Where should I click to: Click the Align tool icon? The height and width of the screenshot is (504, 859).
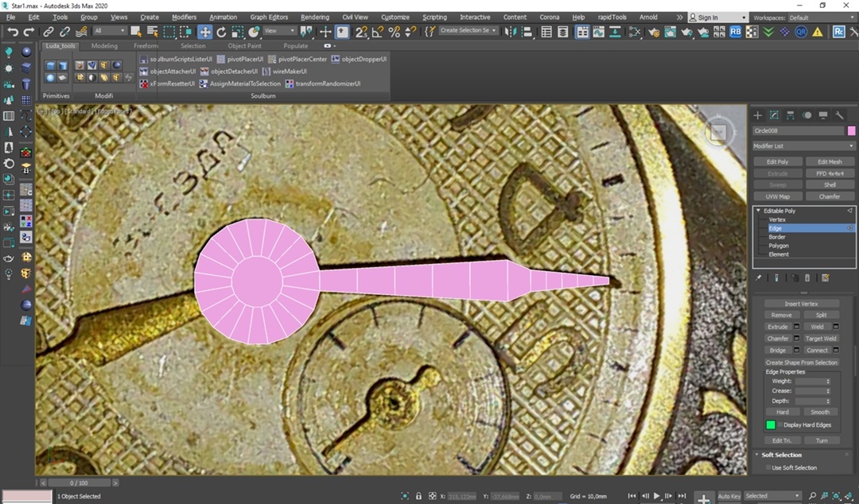coord(527,32)
